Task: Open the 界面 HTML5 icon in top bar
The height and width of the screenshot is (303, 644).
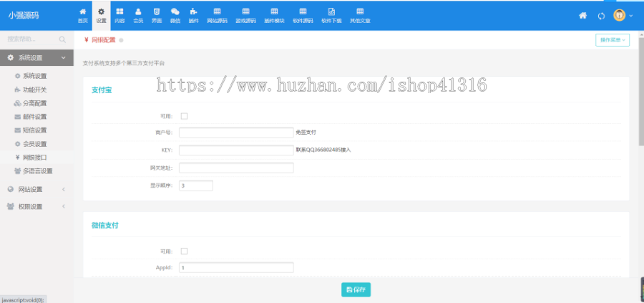Action: [157, 11]
